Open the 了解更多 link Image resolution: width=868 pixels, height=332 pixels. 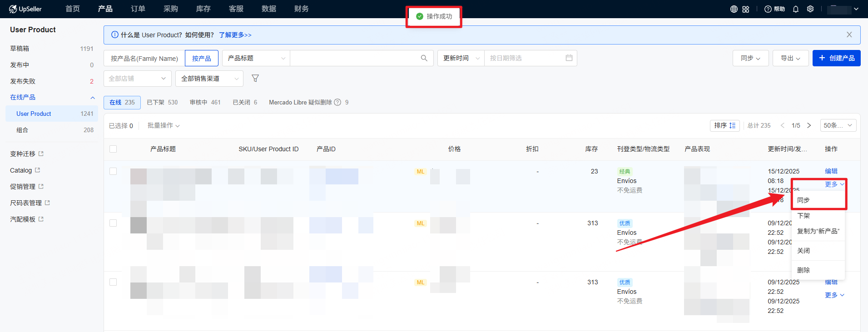(235, 35)
